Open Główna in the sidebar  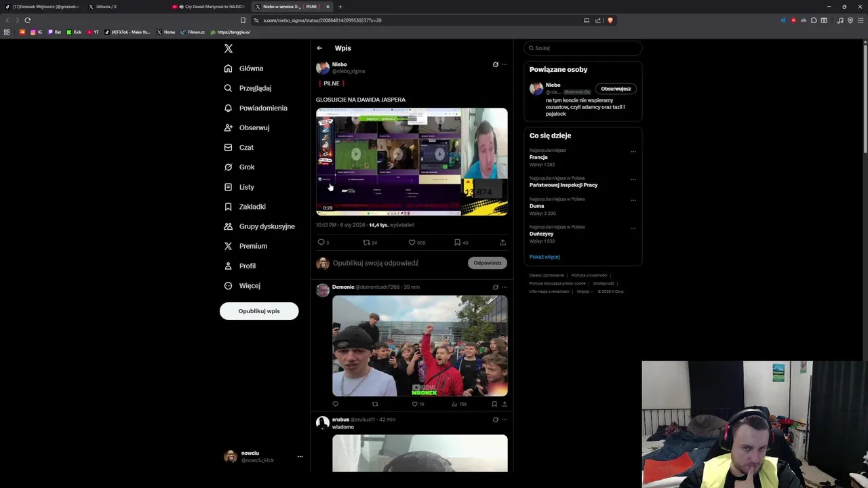[x=244, y=68]
